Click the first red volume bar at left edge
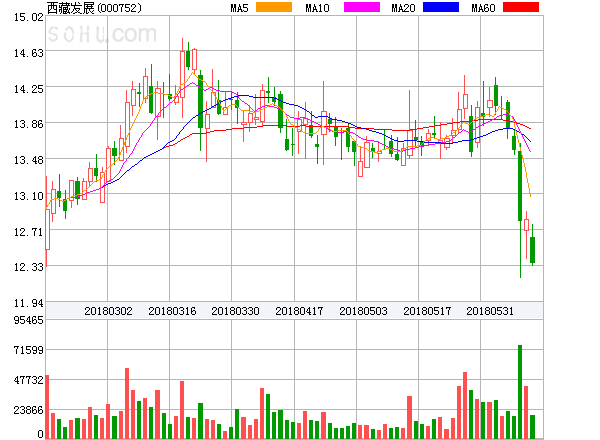The height and width of the screenshot is (440, 600). (x=47, y=407)
